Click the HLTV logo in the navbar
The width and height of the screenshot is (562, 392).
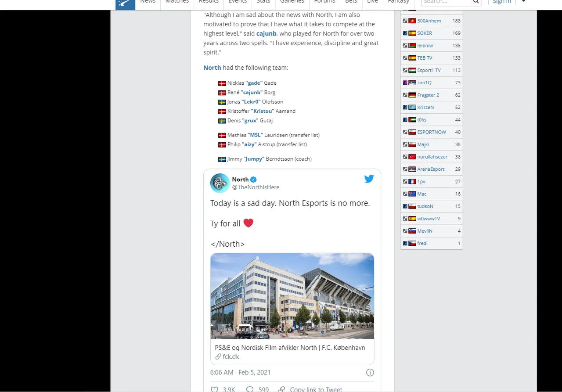point(125,4)
